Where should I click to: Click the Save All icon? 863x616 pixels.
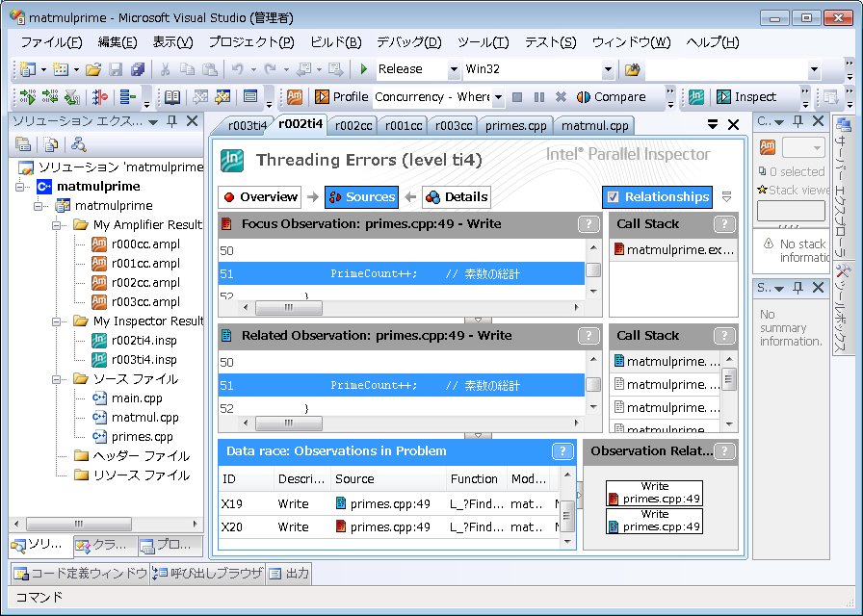[137, 69]
